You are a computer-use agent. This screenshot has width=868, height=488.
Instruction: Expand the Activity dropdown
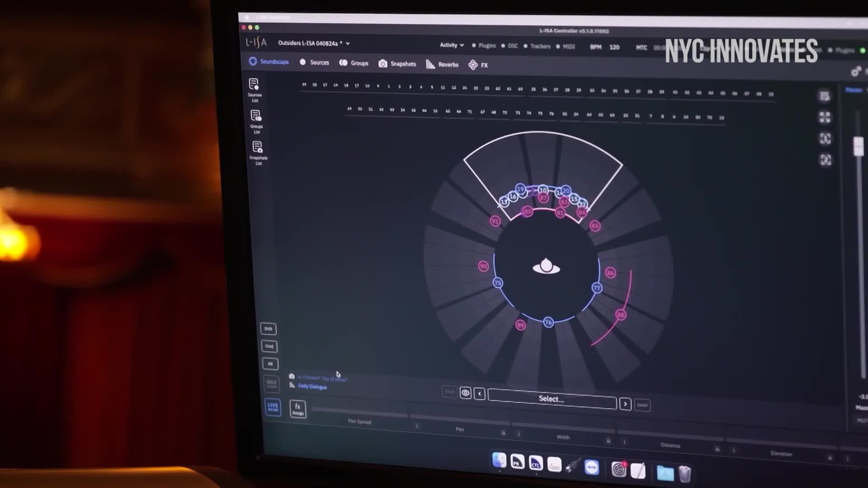coord(452,45)
